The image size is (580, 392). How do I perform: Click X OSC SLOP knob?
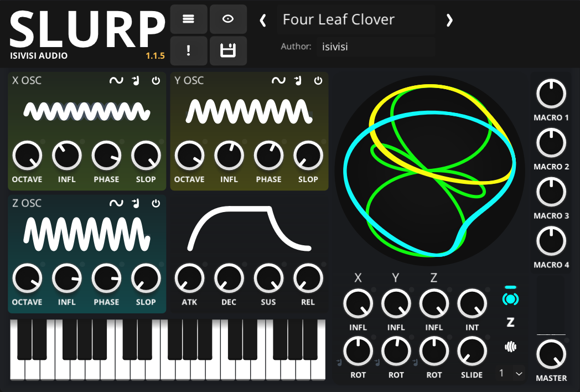146,156
